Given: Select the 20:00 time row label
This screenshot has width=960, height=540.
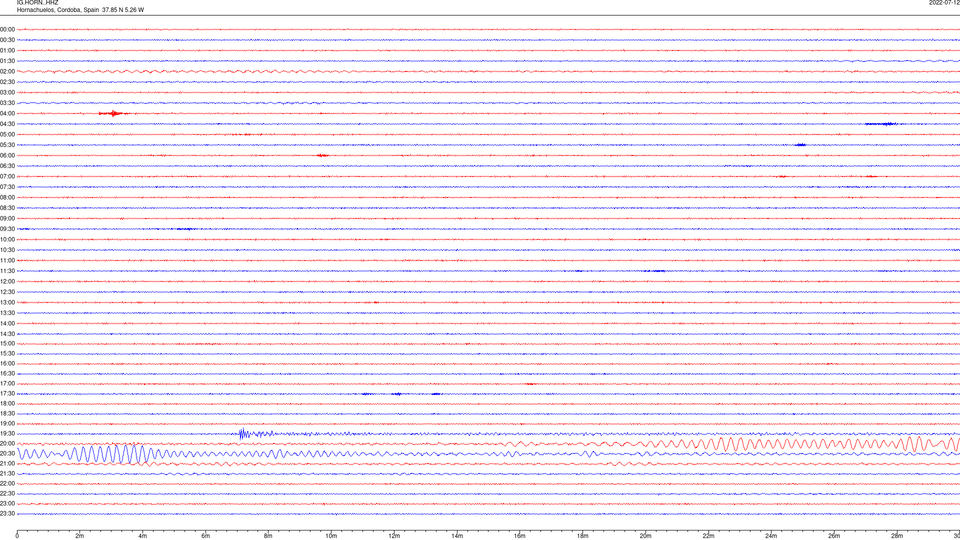Looking at the screenshot, I should [7, 443].
